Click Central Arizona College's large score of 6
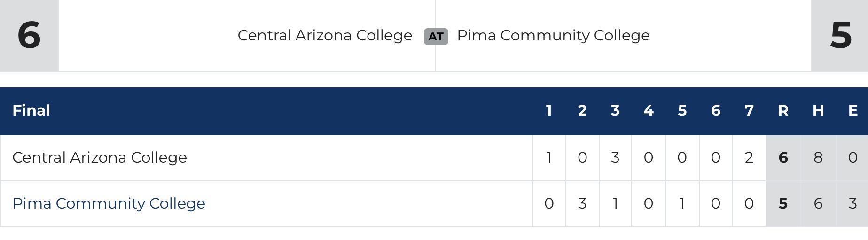This screenshot has height=240, width=868. (29, 35)
